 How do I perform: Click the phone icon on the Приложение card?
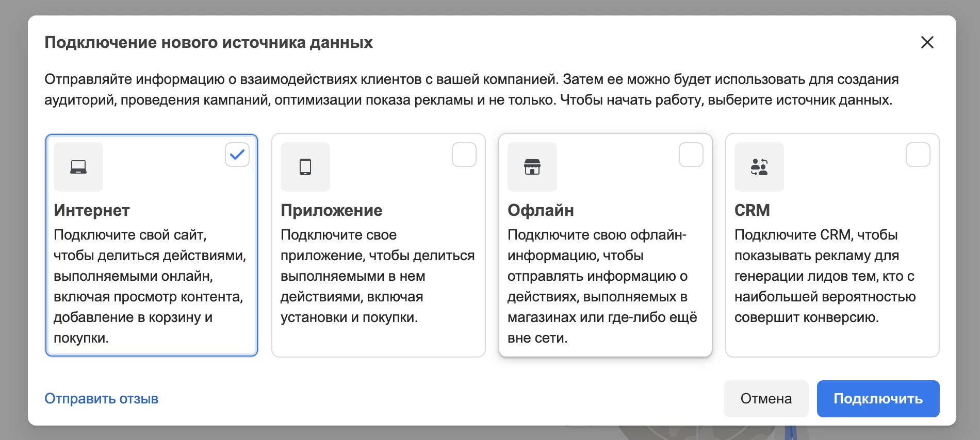point(305,167)
